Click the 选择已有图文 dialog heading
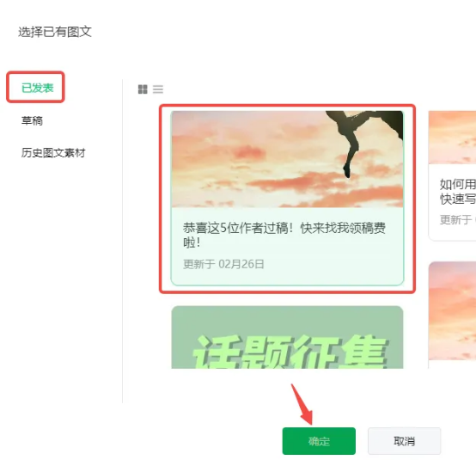 pyautogui.click(x=55, y=32)
